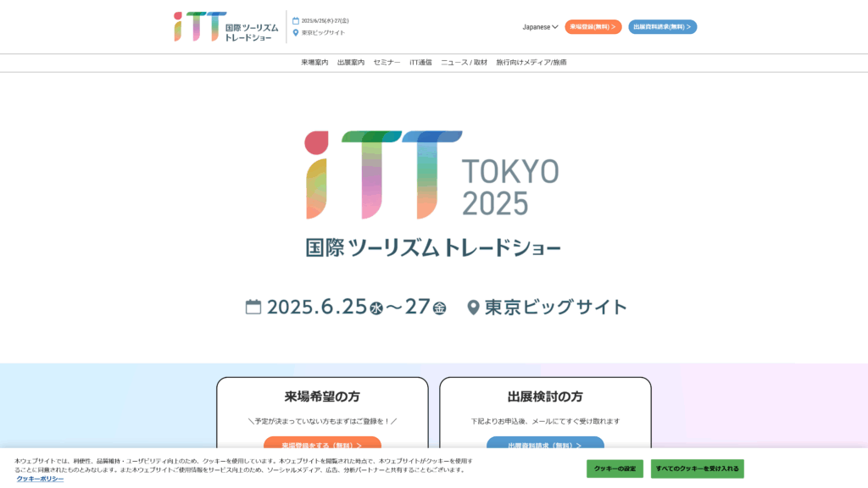Click the hero venue text 東京ビッグサイト
868x488 pixels.
click(555, 307)
